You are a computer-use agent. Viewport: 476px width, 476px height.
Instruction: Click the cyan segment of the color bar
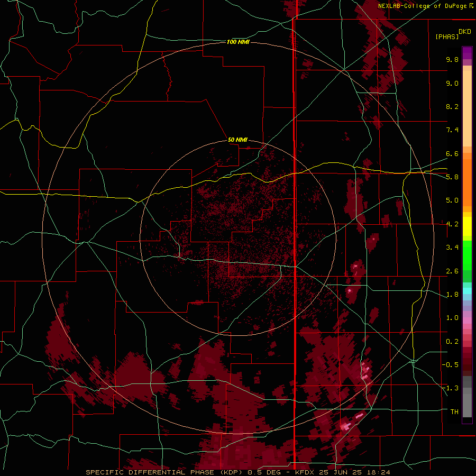(x=467, y=290)
